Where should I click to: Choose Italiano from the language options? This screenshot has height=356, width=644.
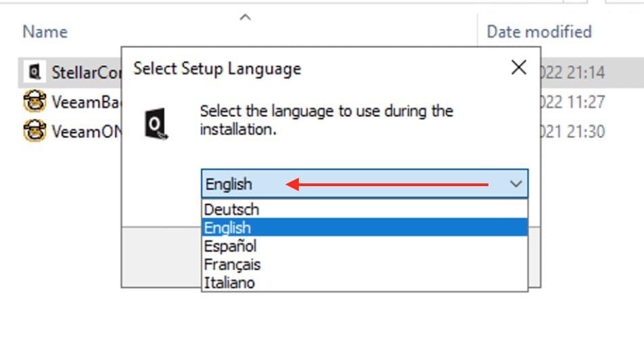229,283
